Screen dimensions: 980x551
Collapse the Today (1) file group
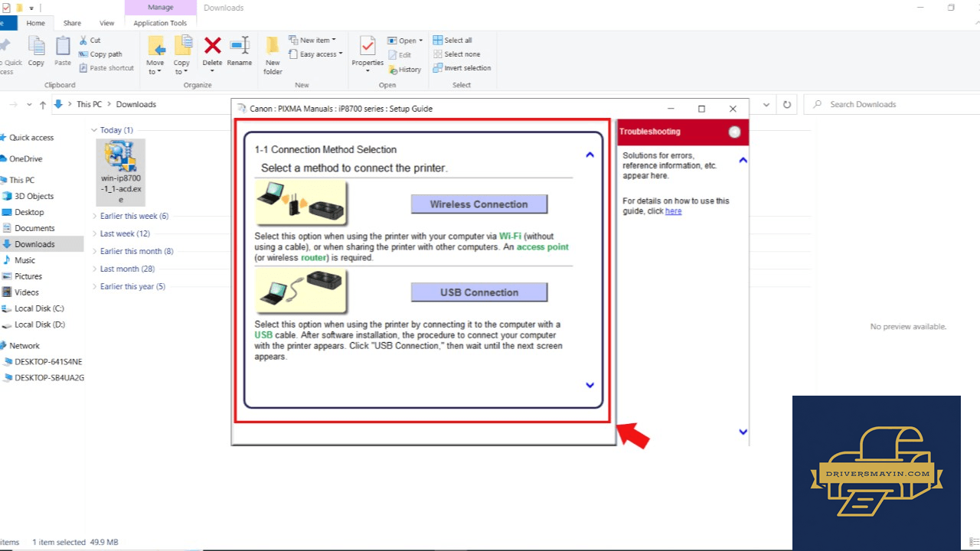(94, 130)
